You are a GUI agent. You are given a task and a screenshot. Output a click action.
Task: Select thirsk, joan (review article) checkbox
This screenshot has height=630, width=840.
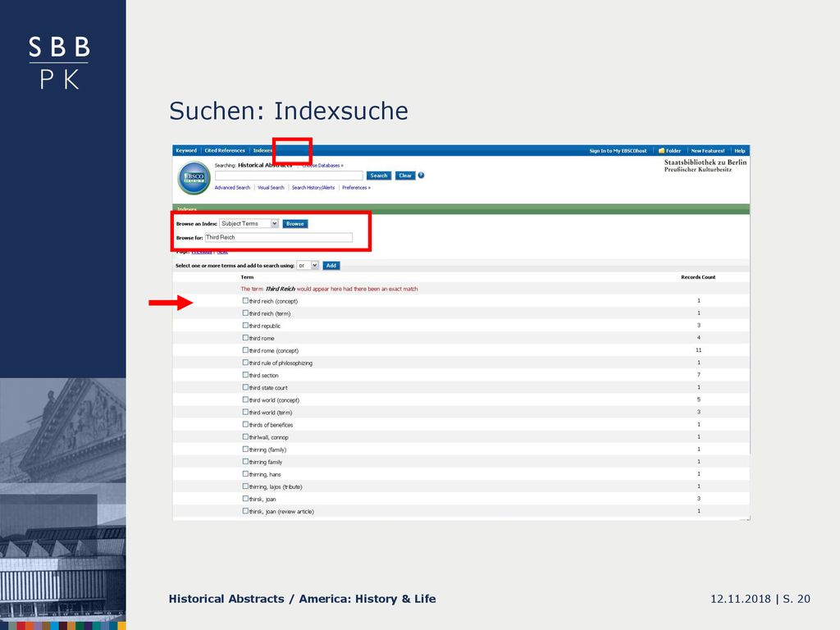tap(245, 510)
